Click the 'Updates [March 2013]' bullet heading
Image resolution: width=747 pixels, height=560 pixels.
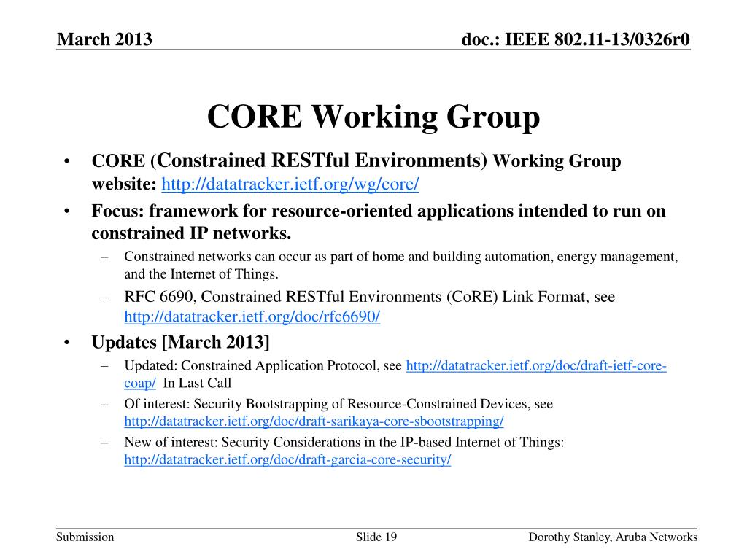[x=181, y=343]
